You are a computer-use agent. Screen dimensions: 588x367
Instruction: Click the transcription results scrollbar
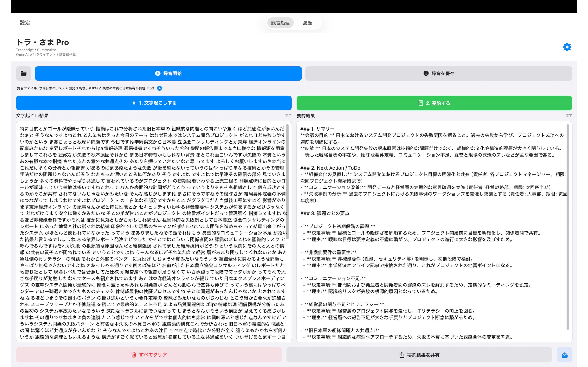click(x=287, y=182)
